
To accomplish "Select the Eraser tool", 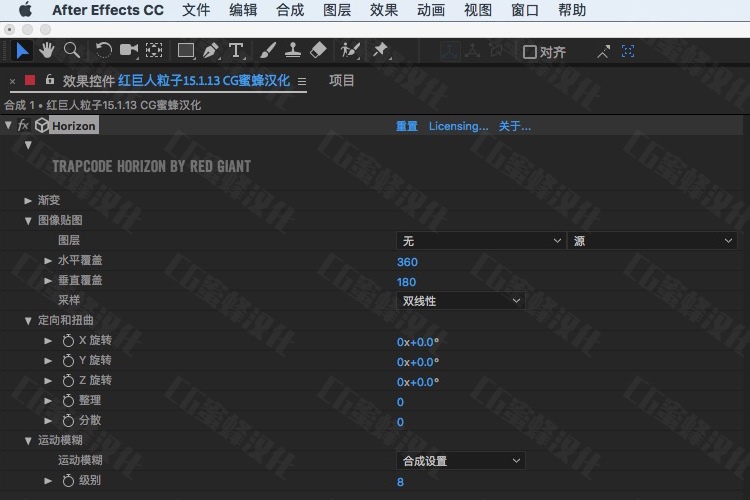I will (318, 50).
